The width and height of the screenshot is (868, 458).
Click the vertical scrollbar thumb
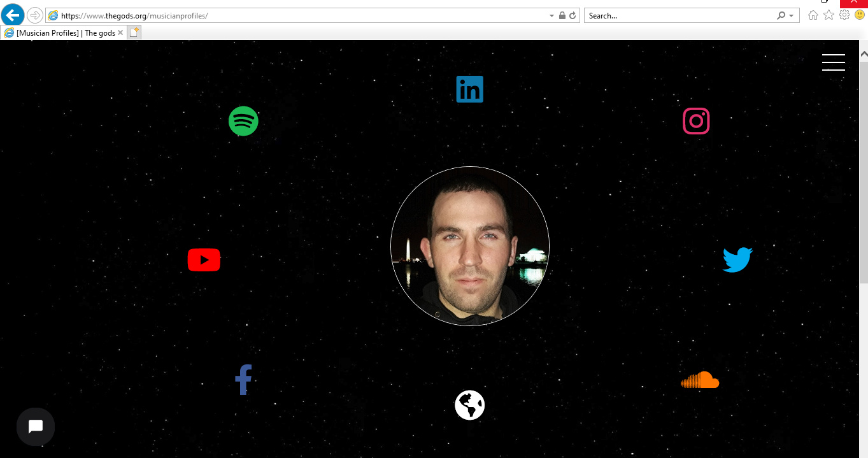pyautogui.click(x=864, y=172)
